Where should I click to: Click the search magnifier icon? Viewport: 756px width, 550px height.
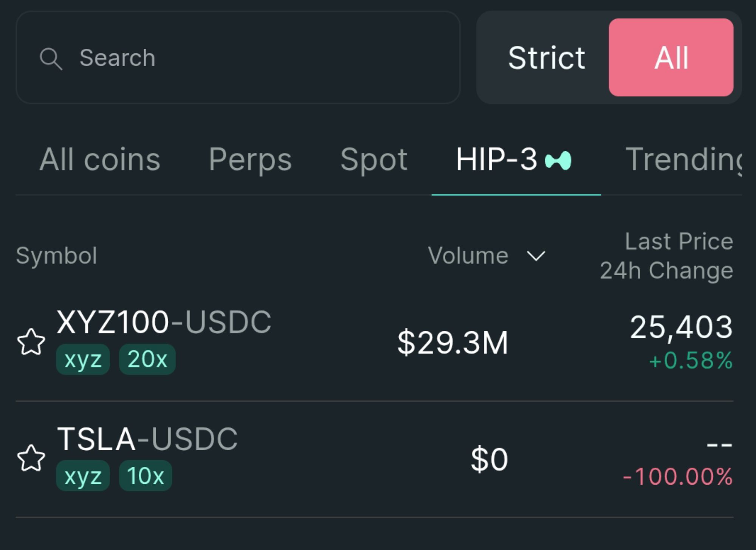(x=51, y=59)
